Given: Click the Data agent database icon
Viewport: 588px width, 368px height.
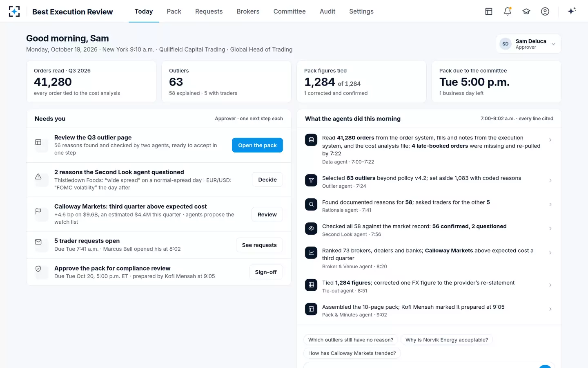Looking at the screenshot, I should pos(311,140).
